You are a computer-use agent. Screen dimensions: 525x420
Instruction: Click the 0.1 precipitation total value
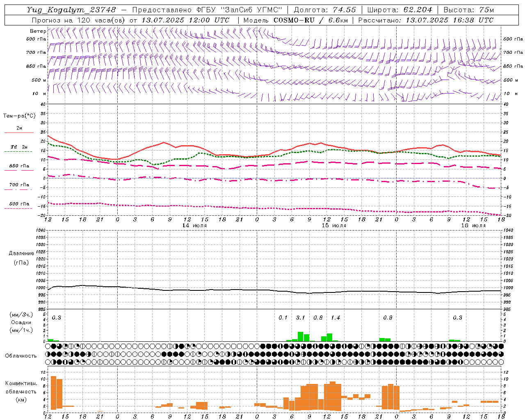[283, 317]
